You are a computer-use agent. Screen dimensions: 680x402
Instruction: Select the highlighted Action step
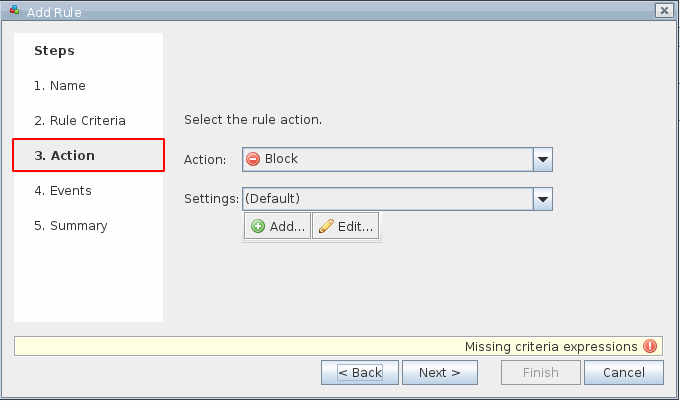[88, 156]
